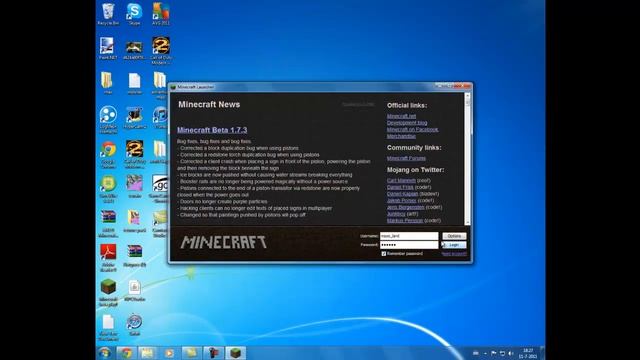The image size is (640, 360).
Task: Open the Paint.NET desktop shortcut
Action: coord(108,48)
